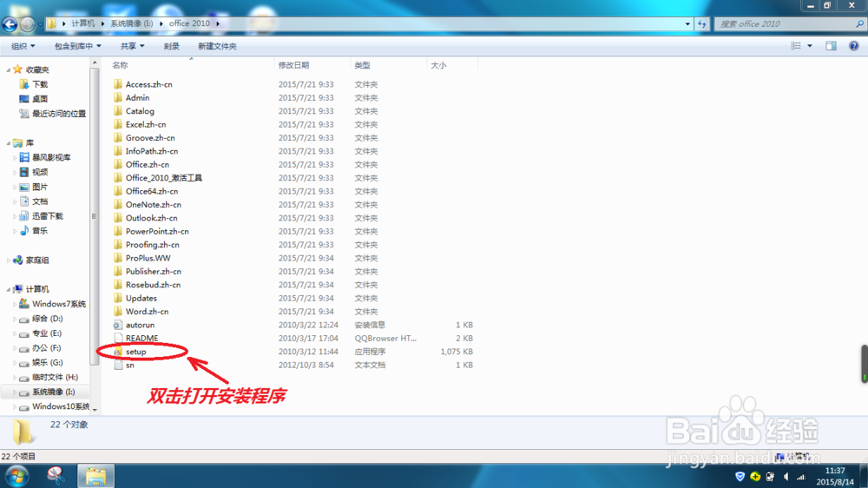Click the change view icon
The height and width of the screenshot is (488, 868).
[796, 46]
